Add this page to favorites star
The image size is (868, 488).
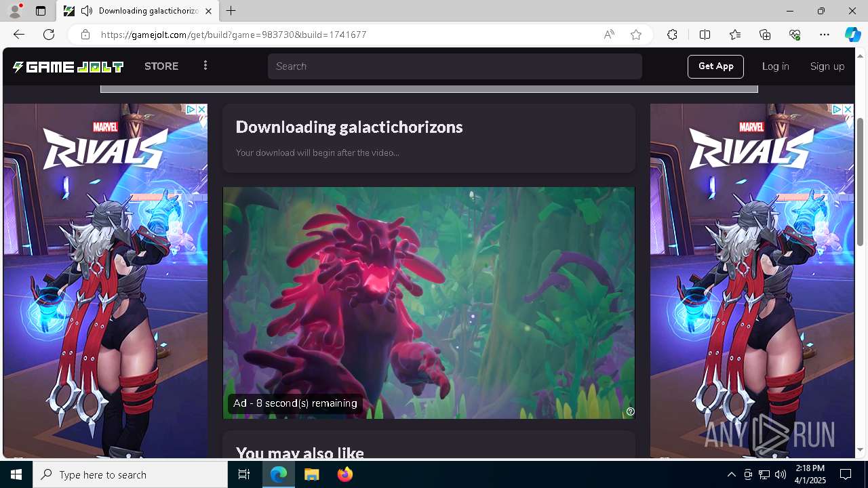click(x=636, y=35)
